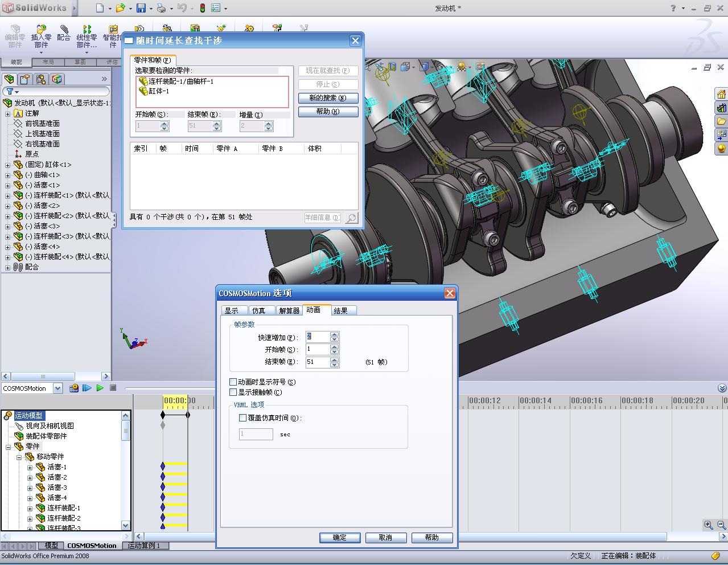The height and width of the screenshot is (565, 728).
Task: Open the fourth manager tab icon beside ConfigurationManager
Action: (x=56, y=79)
